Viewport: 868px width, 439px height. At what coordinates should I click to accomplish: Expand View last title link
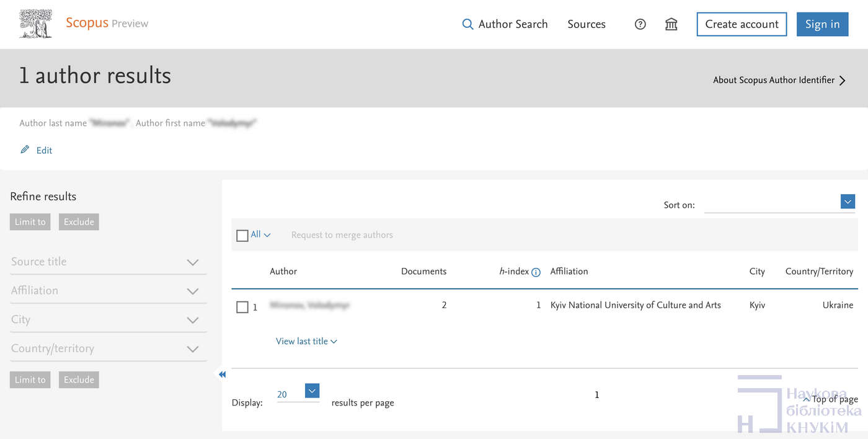click(x=306, y=341)
